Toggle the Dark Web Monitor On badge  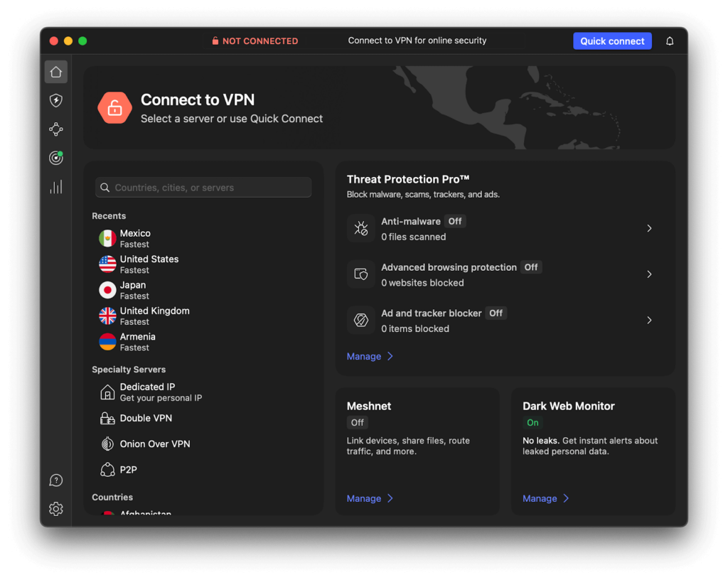(x=532, y=423)
